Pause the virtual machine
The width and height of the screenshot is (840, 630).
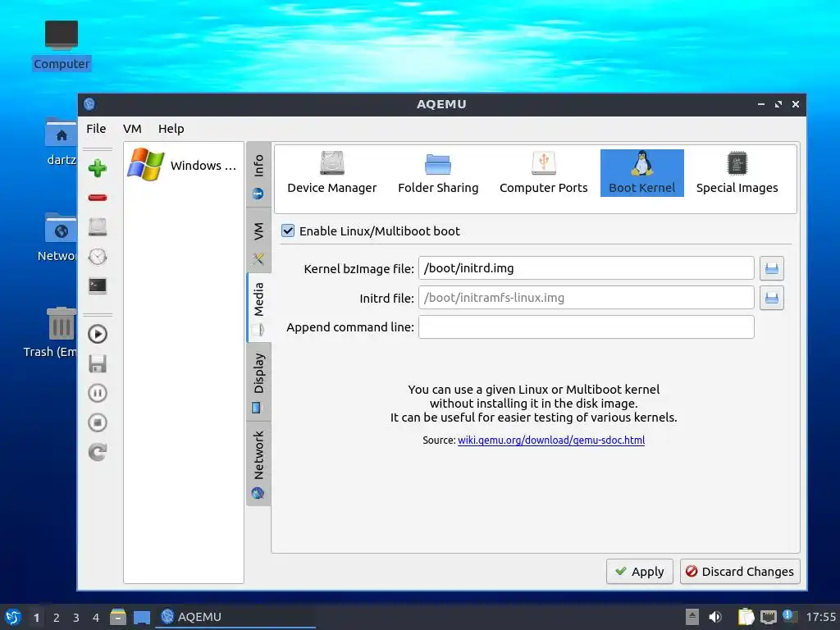coord(98,393)
